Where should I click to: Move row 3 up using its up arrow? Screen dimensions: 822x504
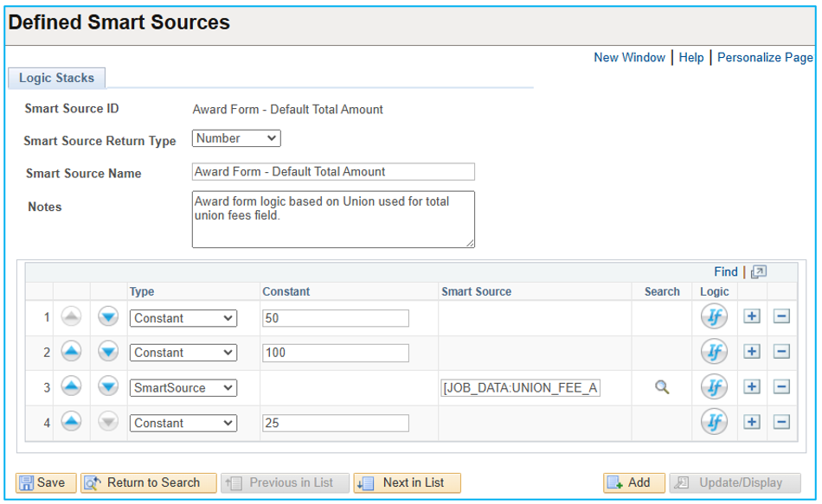[70, 387]
